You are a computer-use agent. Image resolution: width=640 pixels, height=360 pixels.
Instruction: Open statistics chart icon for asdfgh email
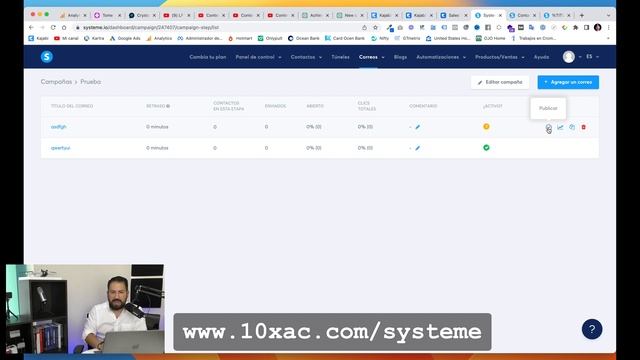pos(560,127)
